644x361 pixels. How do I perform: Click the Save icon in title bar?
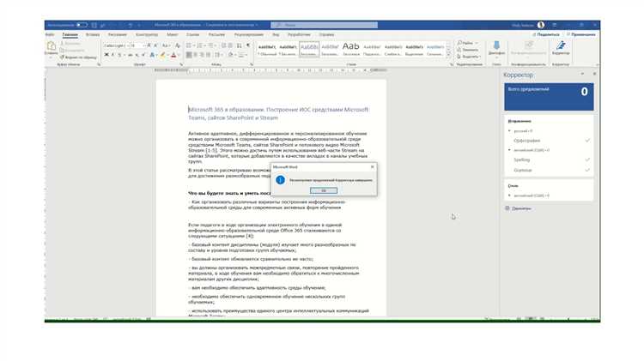coord(94,25)
